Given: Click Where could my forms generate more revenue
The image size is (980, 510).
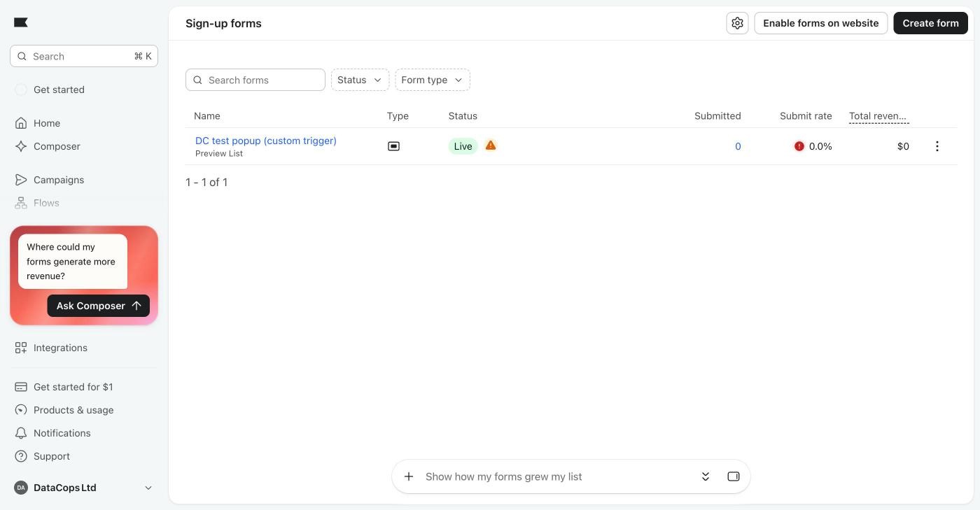Looking at the screenshot, I should [73, 261].
